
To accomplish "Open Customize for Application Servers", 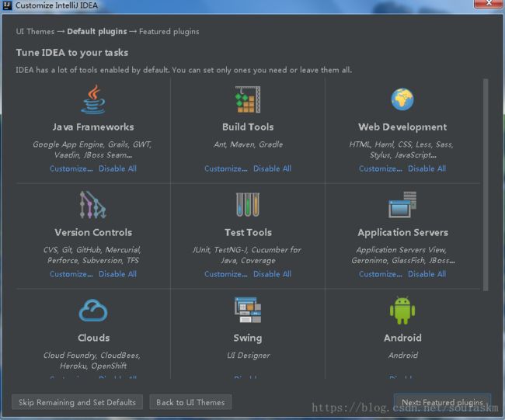I will click(381, 274).
